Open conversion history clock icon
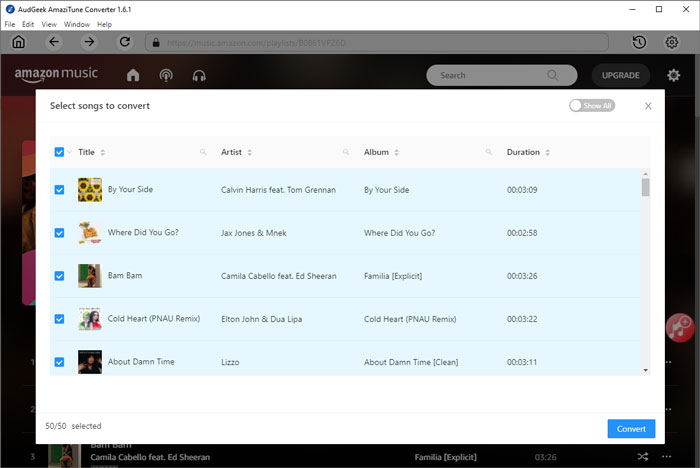The height and width of the screenshot is (468, 700). click(x=639, y=42)
